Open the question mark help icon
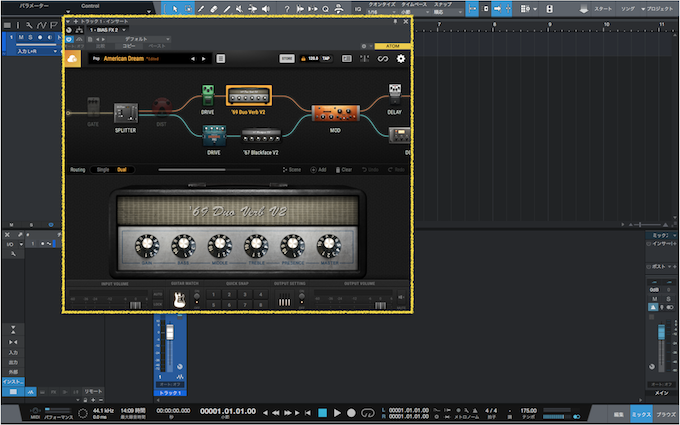 (287, 9)
